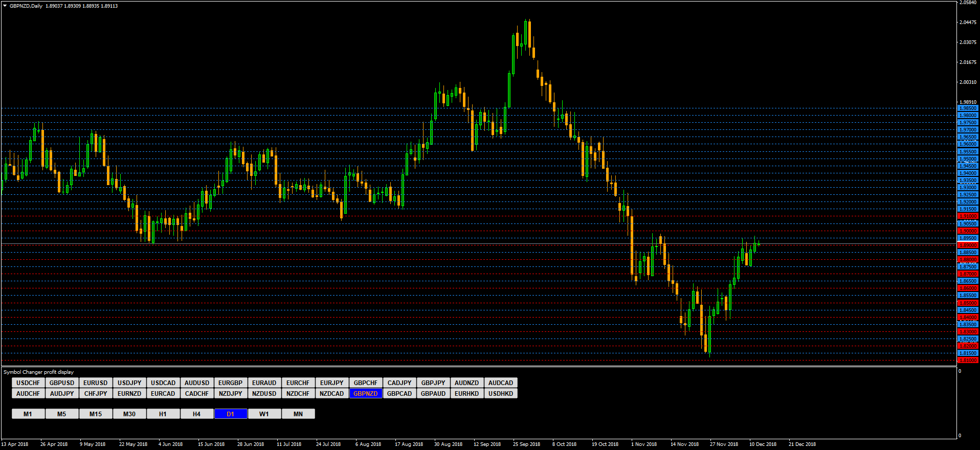This screenshot has height=450, width=980.
Task: Click the highlighted GBPNZD symbol button
Action: coord(366,394)
